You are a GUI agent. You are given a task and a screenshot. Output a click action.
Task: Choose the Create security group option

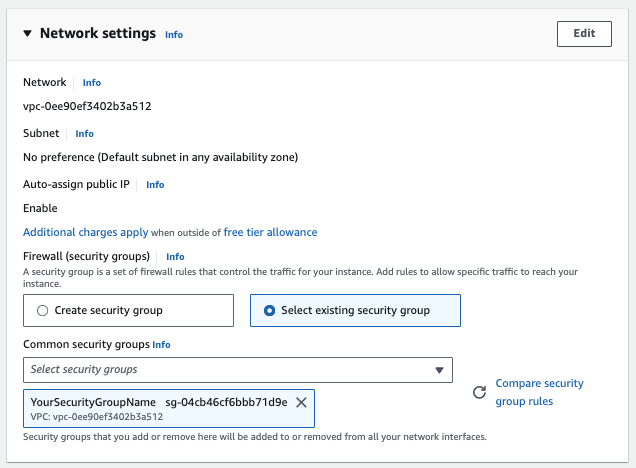coord(42,311)
